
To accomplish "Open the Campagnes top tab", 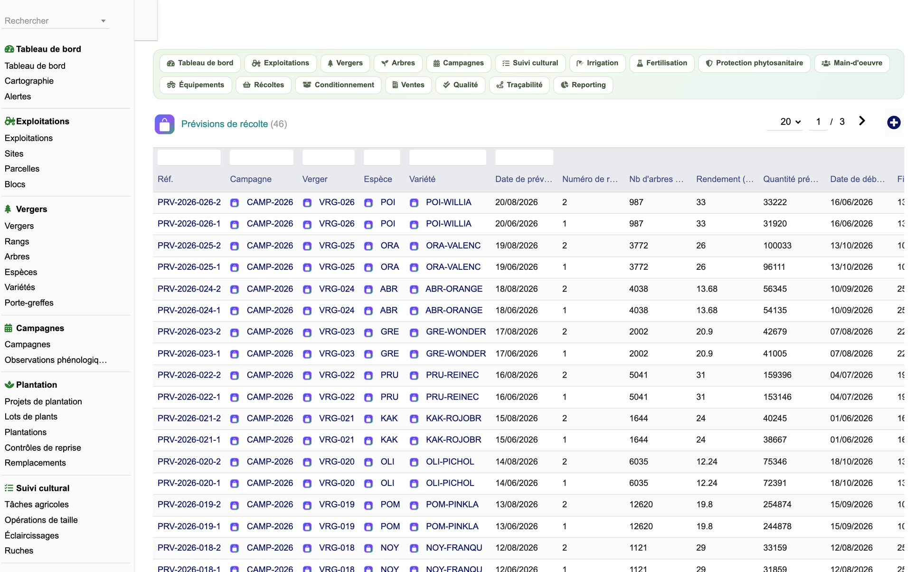I will (458, 63).
